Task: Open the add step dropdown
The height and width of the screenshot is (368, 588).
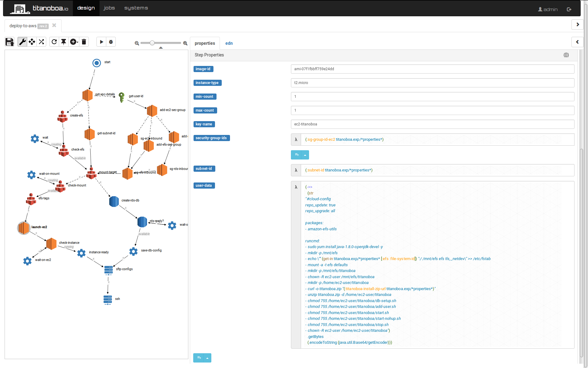Action: point(74,42)
